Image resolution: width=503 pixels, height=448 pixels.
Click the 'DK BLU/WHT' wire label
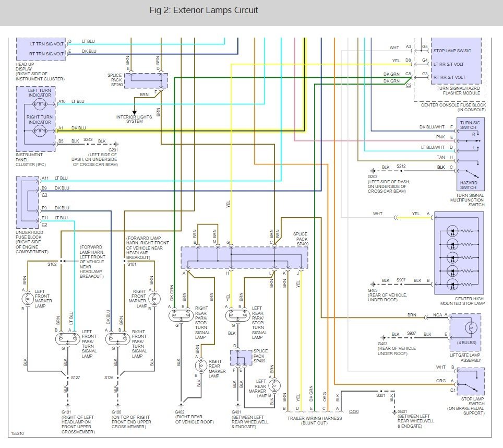pyautogui.click(x=432, y=127)
